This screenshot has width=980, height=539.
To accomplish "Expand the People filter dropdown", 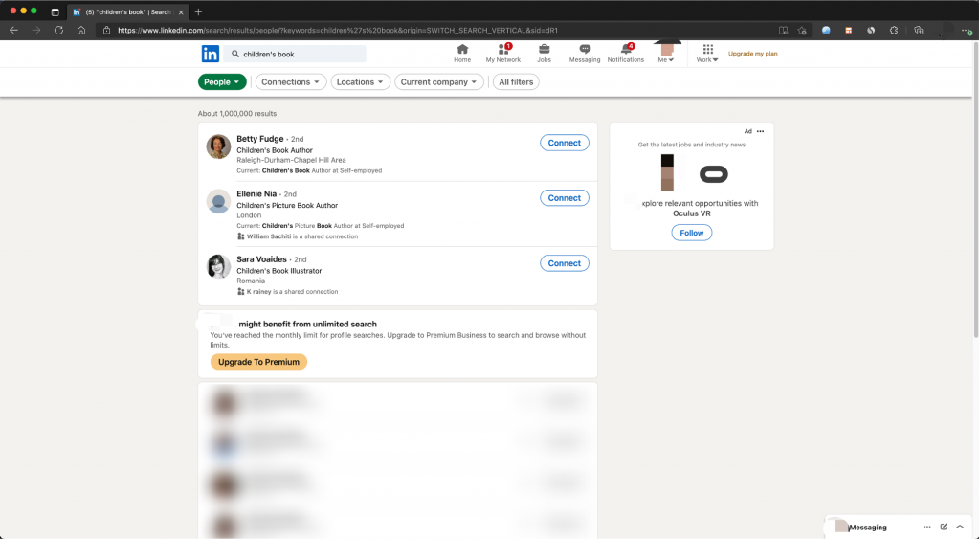I will tap(222, 82).
